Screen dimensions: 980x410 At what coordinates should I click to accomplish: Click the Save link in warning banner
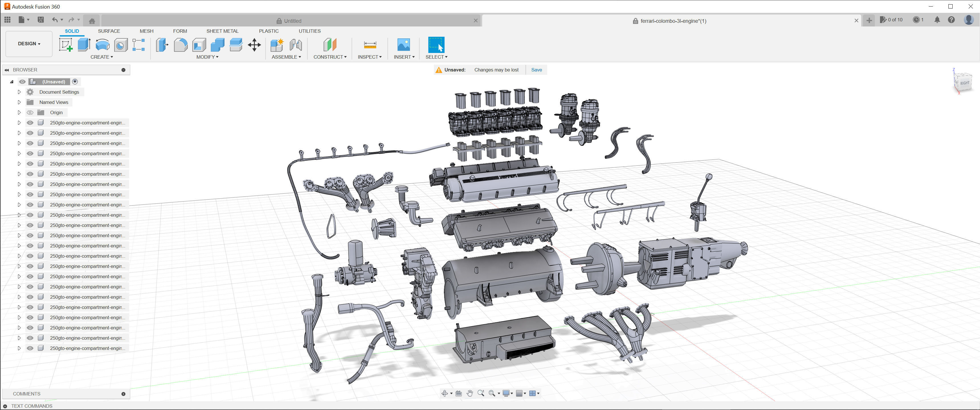(536, 70)
